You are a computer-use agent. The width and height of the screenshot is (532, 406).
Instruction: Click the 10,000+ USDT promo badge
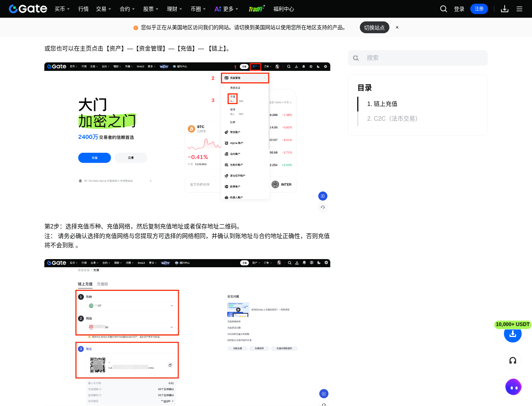513,324
